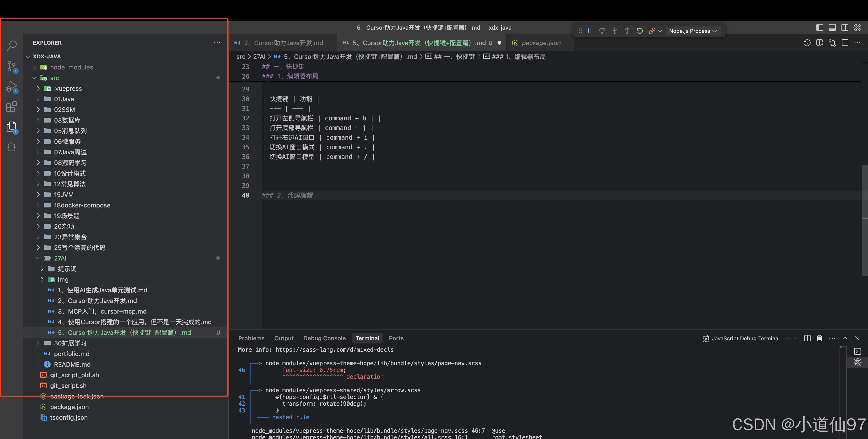The width and height of the screenshot is (868, 439).
Task: Open the Node.js Process dropdown
Action: point(693,31)
